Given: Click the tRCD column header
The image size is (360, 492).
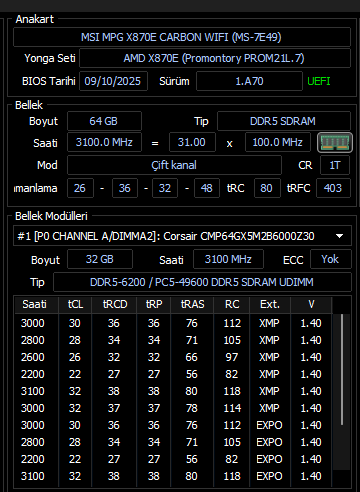Looking at the screenshot, I should [x=114, y=304].
